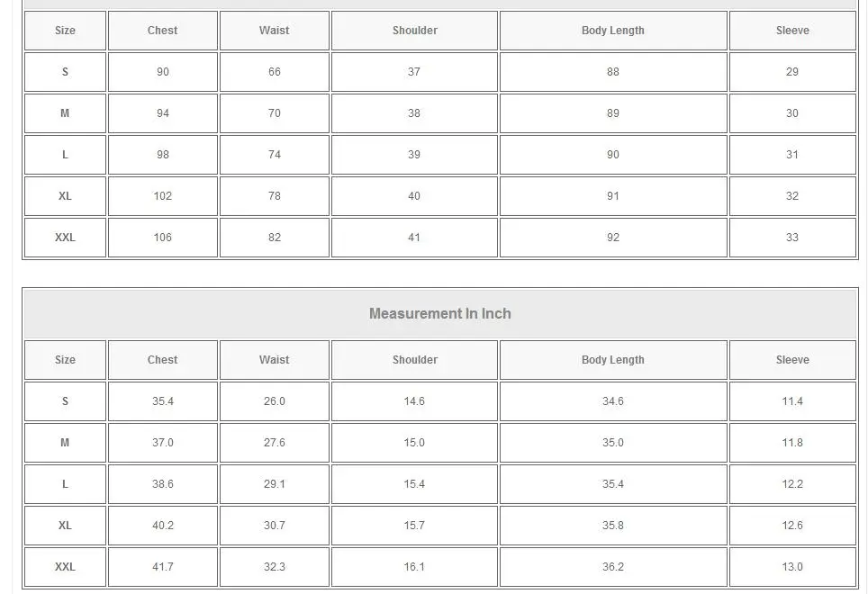Image resolution: width=868 pixels, height=594 pixels.
Task: Select the M size cell in the inch table
Action: coord(65,443)
